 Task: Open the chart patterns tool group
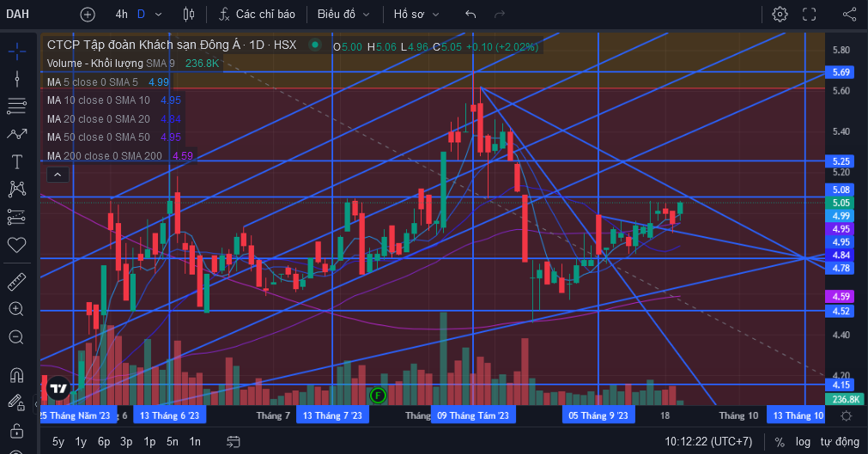point(16,189)
